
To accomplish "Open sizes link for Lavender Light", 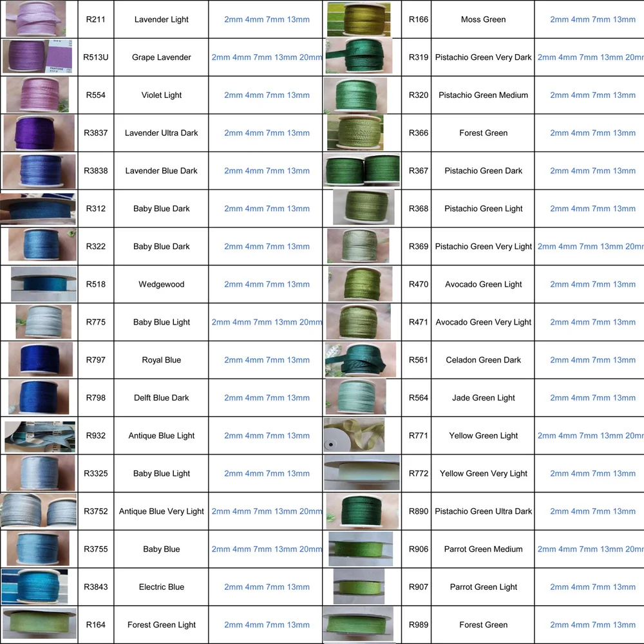I will click(x=267, y=19).
